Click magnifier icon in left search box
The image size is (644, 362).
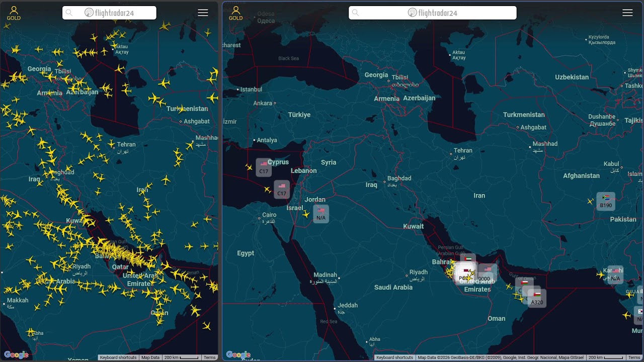pos(69,13)
